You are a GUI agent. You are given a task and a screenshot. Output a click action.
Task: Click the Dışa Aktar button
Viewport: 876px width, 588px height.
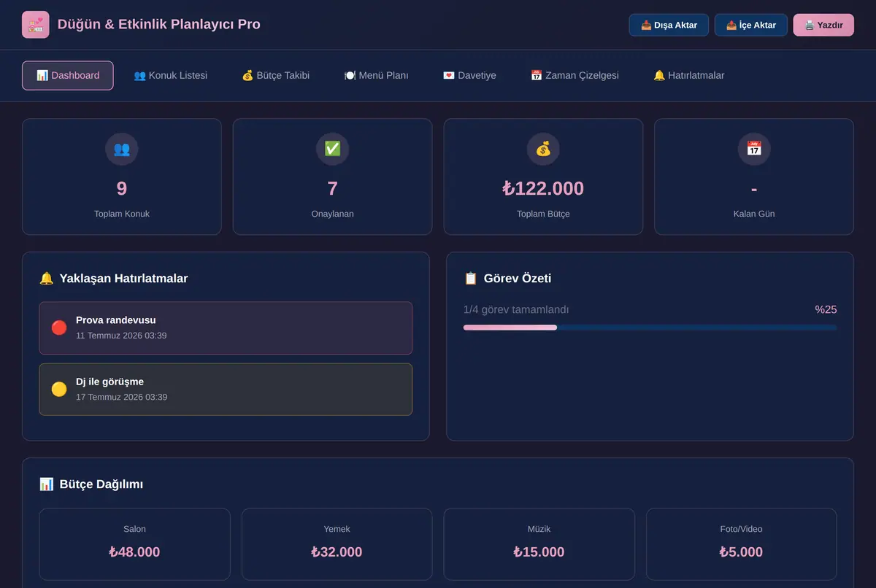(x=669, y=25)
